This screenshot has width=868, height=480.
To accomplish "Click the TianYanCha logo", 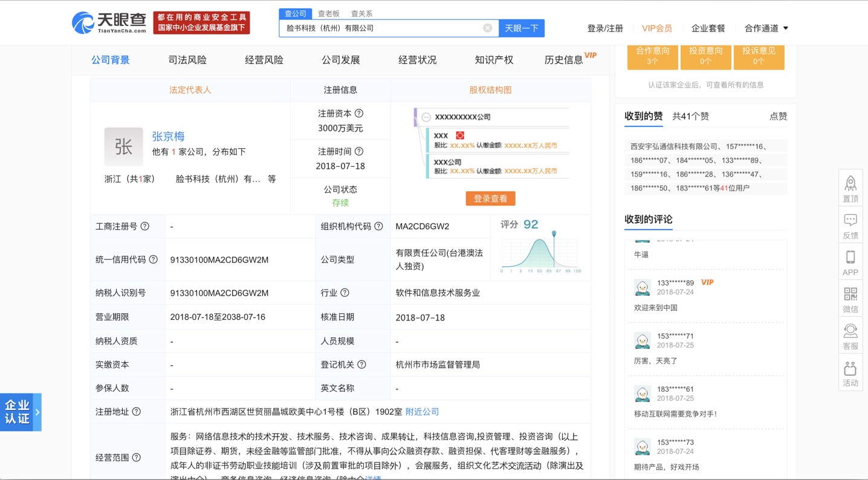I will point(109,23).
